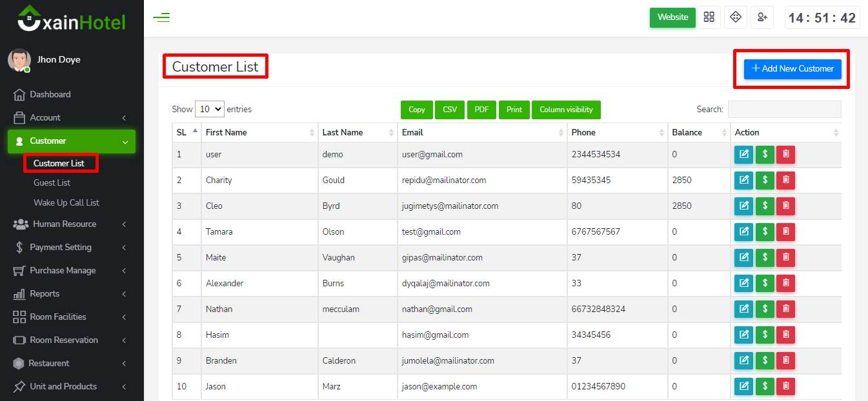Click the dollar payment icon for Cleo Byrd

[x=765, y=206]
